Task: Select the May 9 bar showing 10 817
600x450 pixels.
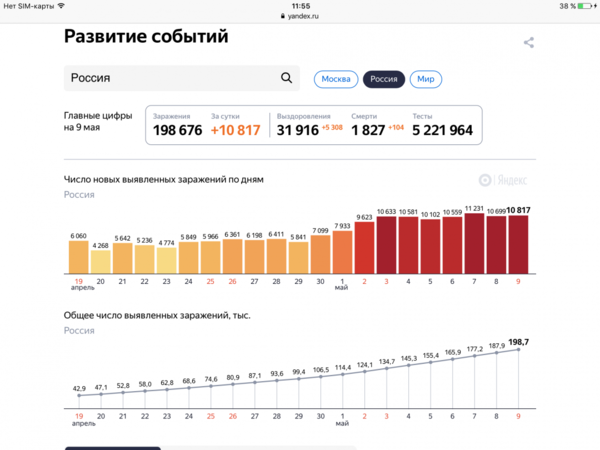Action: [x=518, y=244]
